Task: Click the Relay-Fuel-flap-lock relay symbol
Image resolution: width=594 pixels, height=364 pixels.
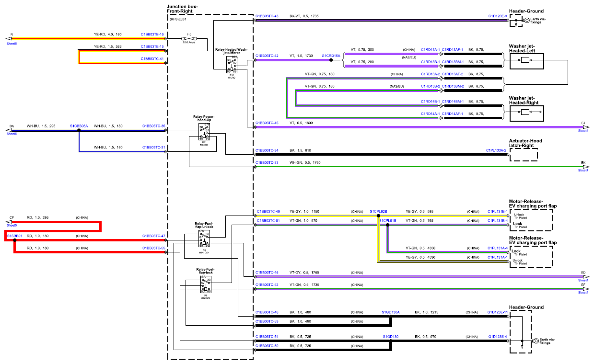Action: click(x=205, y=284)
